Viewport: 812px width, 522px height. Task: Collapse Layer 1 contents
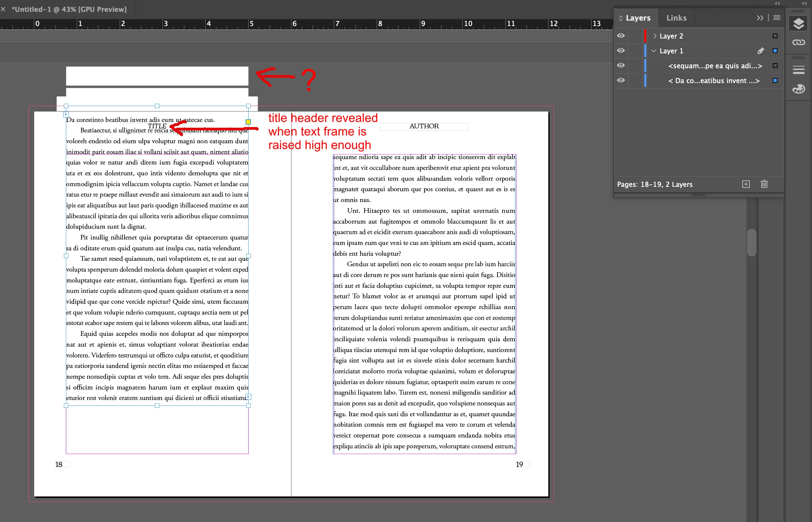point(654,51)
